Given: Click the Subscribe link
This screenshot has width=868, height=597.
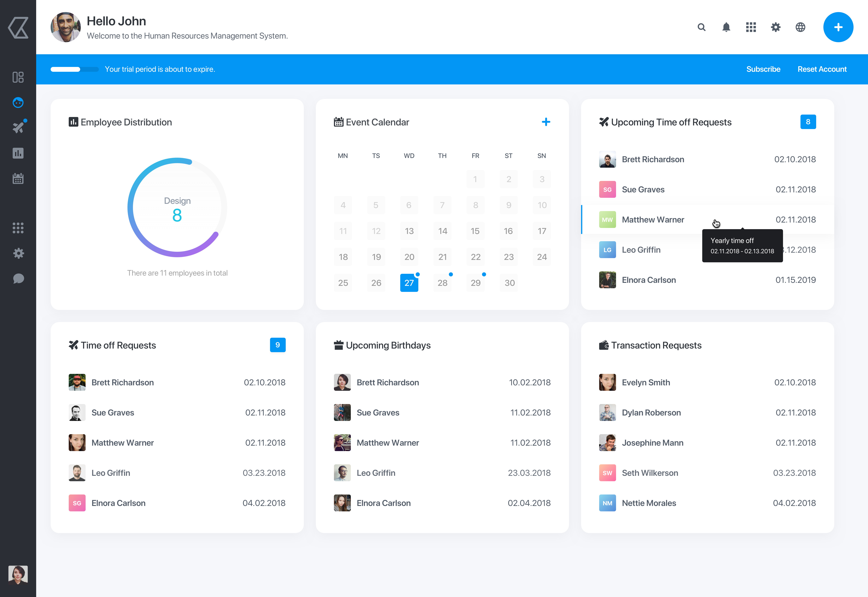Looking at the screenshot, I should 763,69.
